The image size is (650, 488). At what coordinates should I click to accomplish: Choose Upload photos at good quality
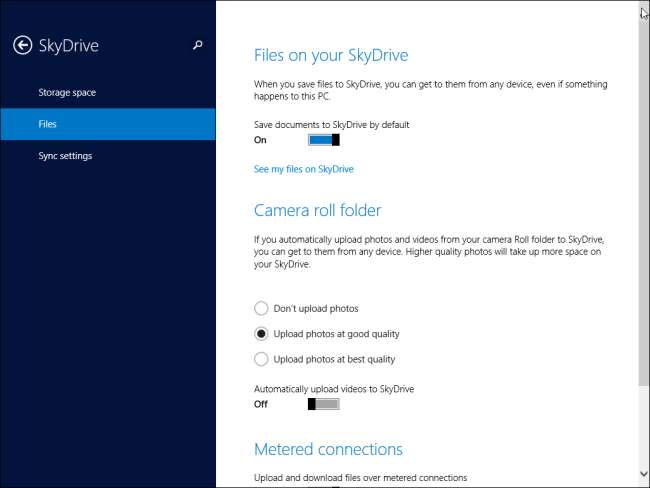pyautogui.click(x=262, y=334)
